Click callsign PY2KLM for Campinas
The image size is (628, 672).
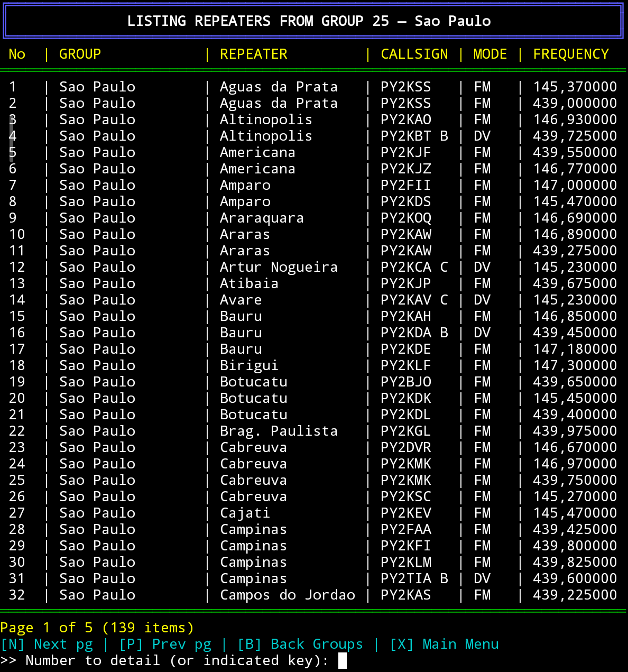pos(406,562)
